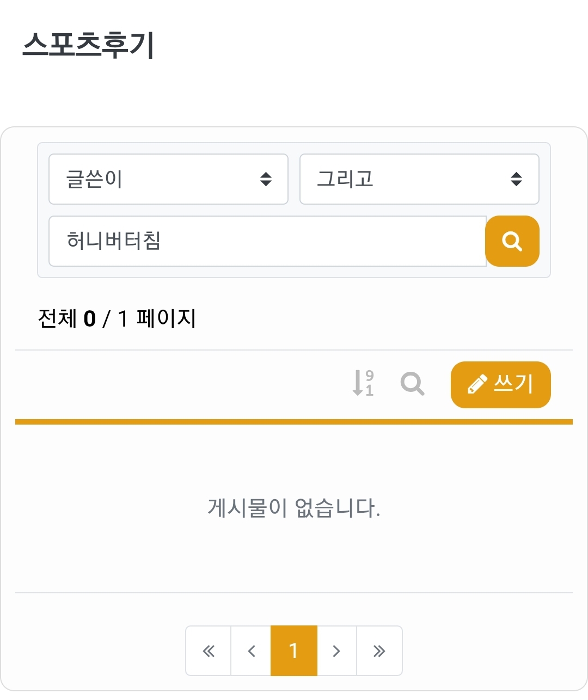The width and height of the screenshot is (588, 700).
Task: Click the orange search submit button
Action: (x=512, y=241)
